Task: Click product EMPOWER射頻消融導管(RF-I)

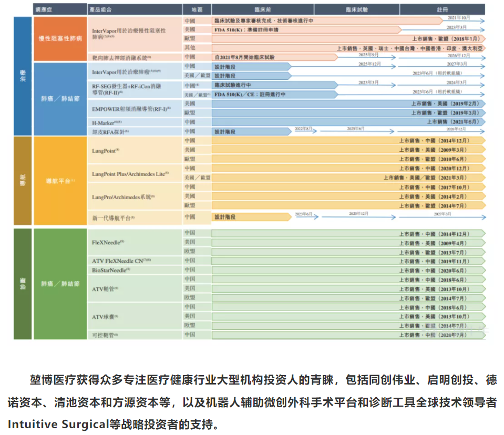Action: 131,109
